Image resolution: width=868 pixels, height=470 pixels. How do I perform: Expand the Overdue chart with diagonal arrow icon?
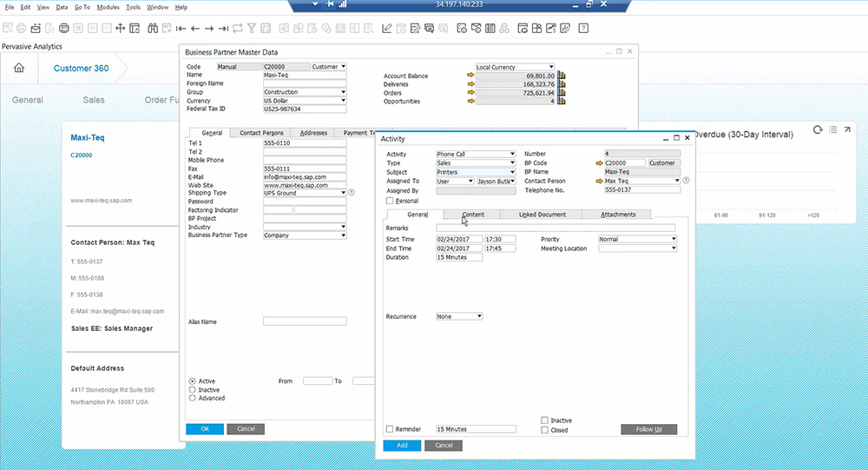pos(847,129)
